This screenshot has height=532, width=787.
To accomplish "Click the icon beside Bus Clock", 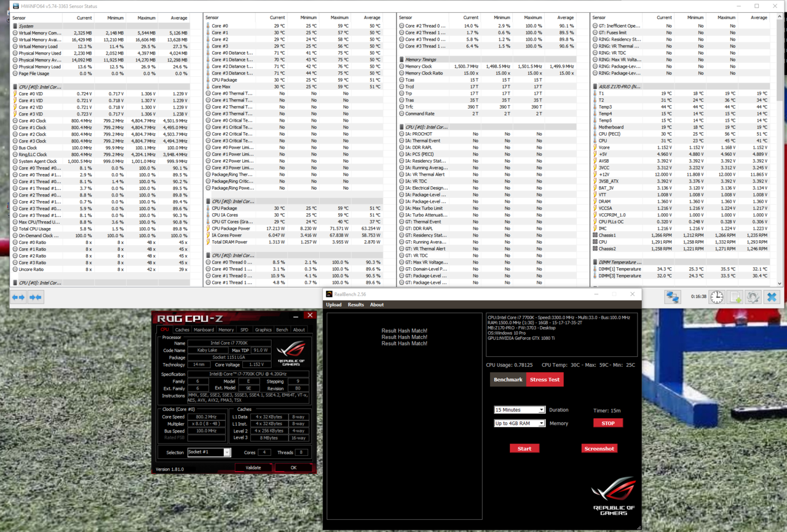I will 15,148.
